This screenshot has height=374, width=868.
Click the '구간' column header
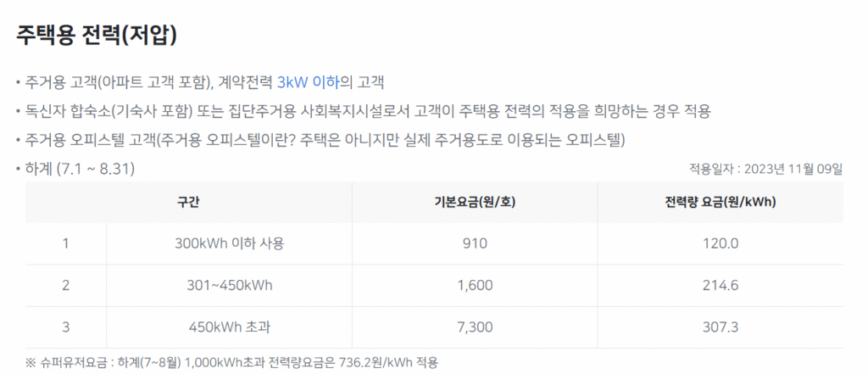tap(188, 202)
